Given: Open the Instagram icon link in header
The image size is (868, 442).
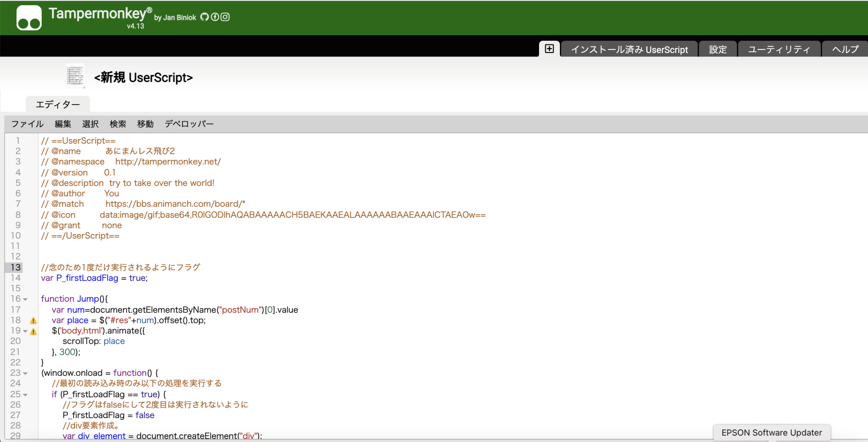Looking at the screenshot, I should pyautogui.click(x=225, y=17).
